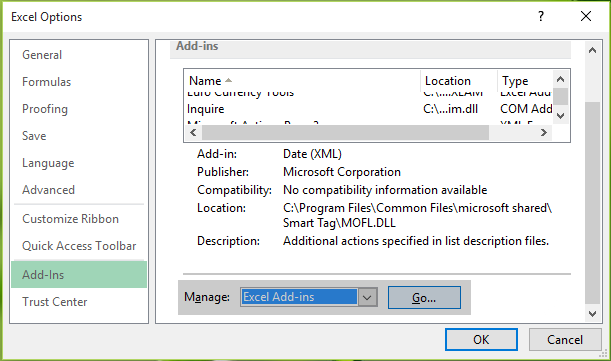The height and width of the screenshot is (361, 611).
Task: Expand the Manage dropdown arrow
Action: point(367,297)
